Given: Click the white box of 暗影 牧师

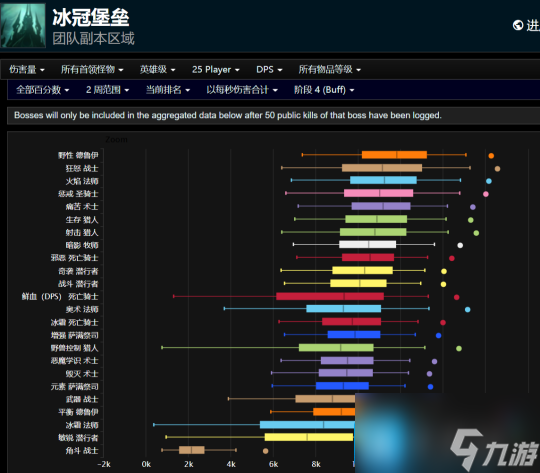Looking at the screenshot, I should [367, 244].
